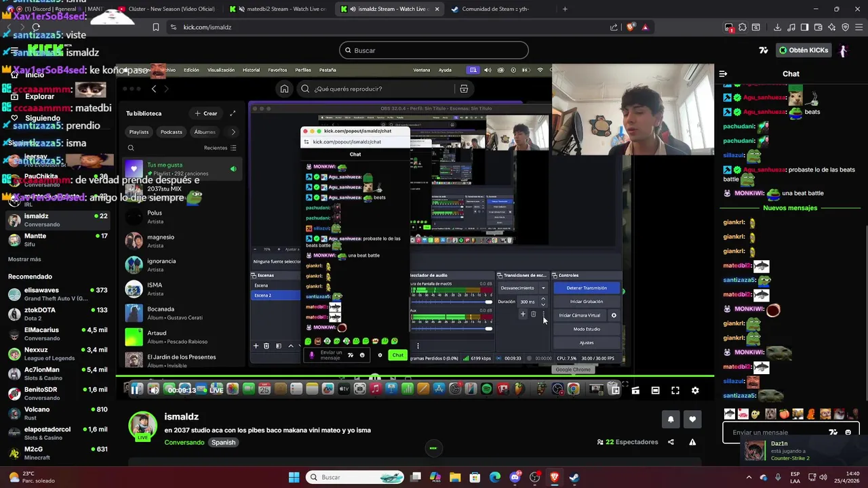Open recommended channel elapostadorcol
This screenshot has width=868, height=488.
58,433
